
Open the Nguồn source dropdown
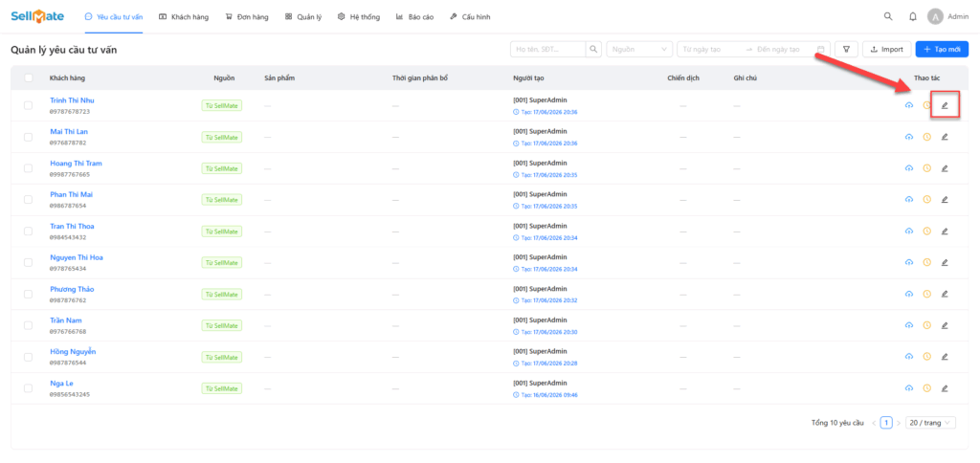tap(639, 50)
